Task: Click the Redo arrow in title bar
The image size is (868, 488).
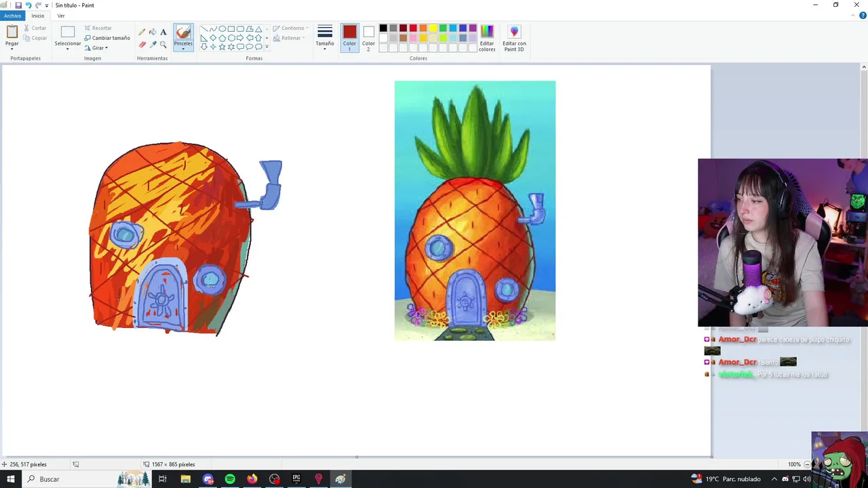Action: (x=38, y=5)
